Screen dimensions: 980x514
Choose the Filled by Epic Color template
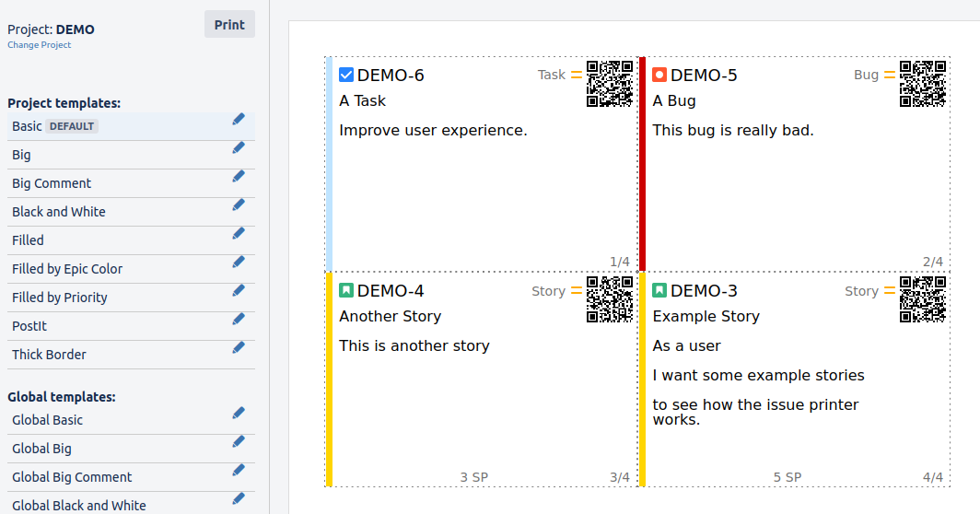pyautogui.click(x=67, y=269)
